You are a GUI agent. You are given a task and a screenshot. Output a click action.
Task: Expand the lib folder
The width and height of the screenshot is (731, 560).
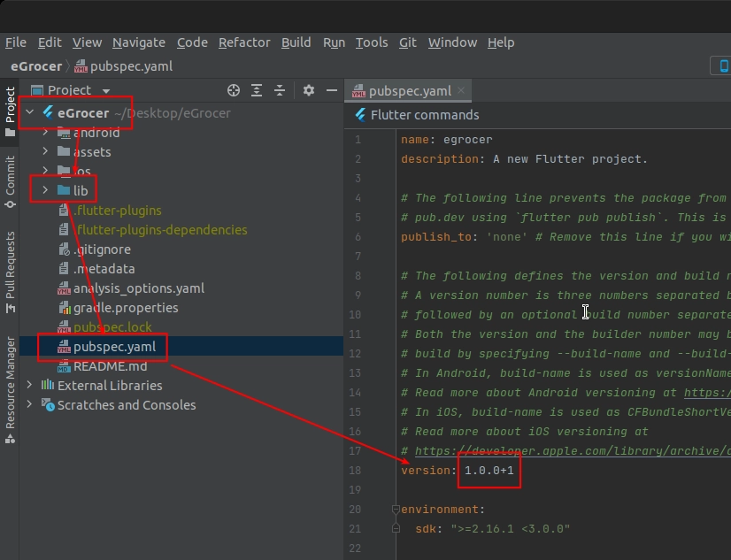pyautogui.click(x=45, y=190)
